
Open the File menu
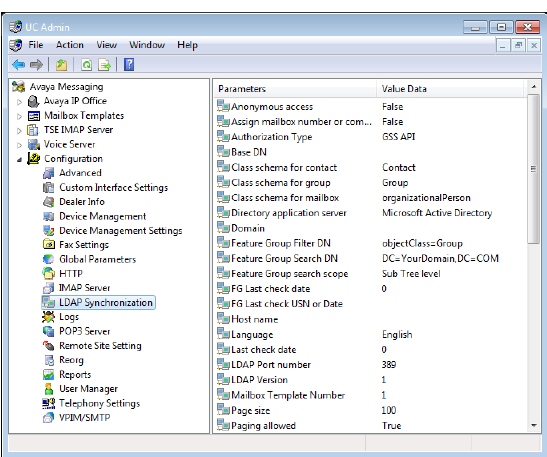(36, 45)
